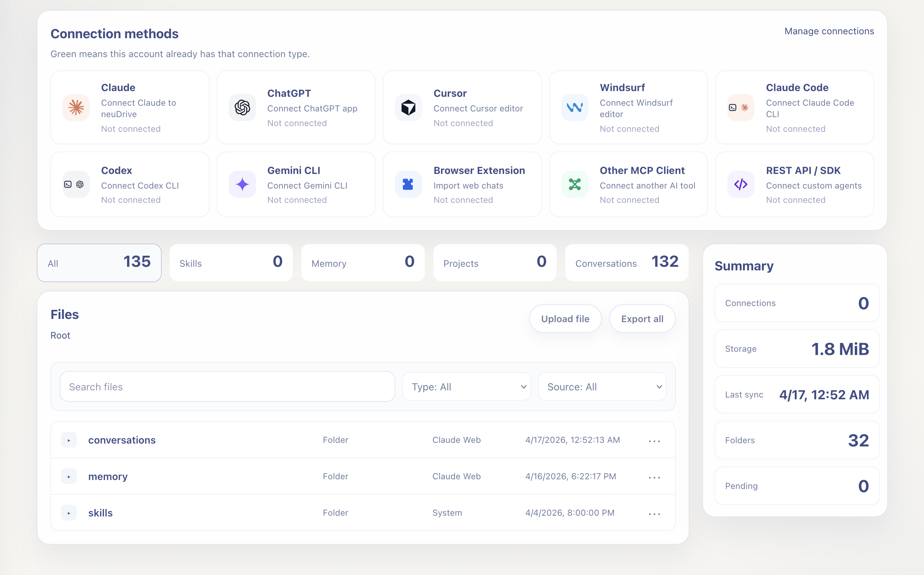Select the Memory filter tab
Viewport: 924px width, 575px height.
click(363, 263)
